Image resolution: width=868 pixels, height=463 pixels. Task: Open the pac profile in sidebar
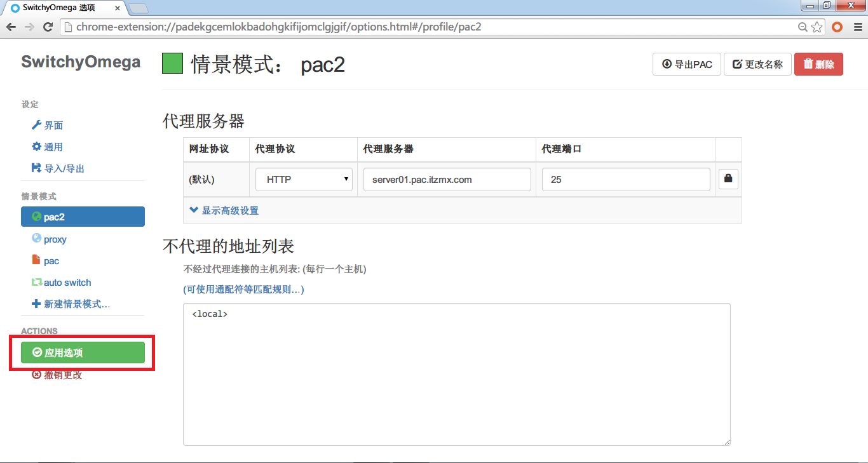pyautogui.click(x=51, y=260)
